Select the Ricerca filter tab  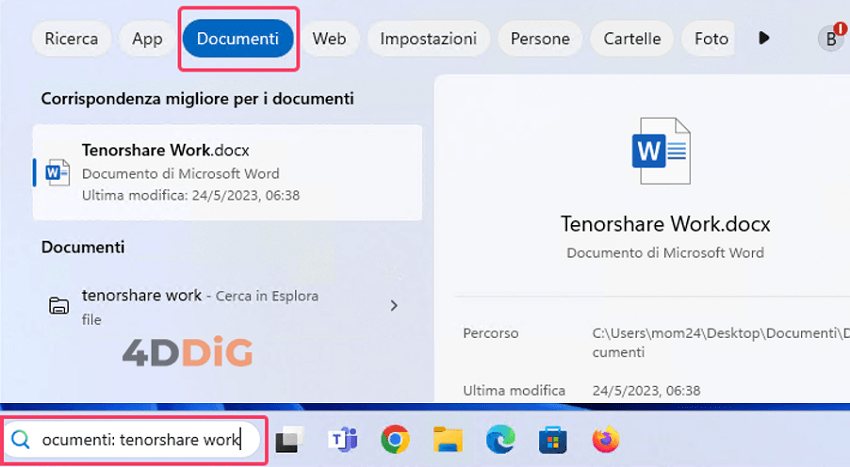[72, 39]
